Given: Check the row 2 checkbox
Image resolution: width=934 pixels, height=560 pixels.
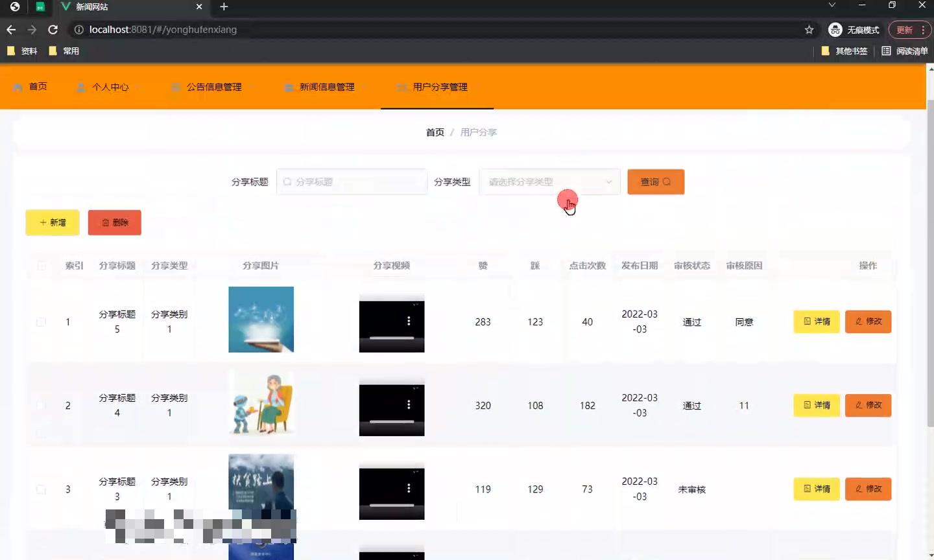Looking at the screenshot, I should coord(42,406).
